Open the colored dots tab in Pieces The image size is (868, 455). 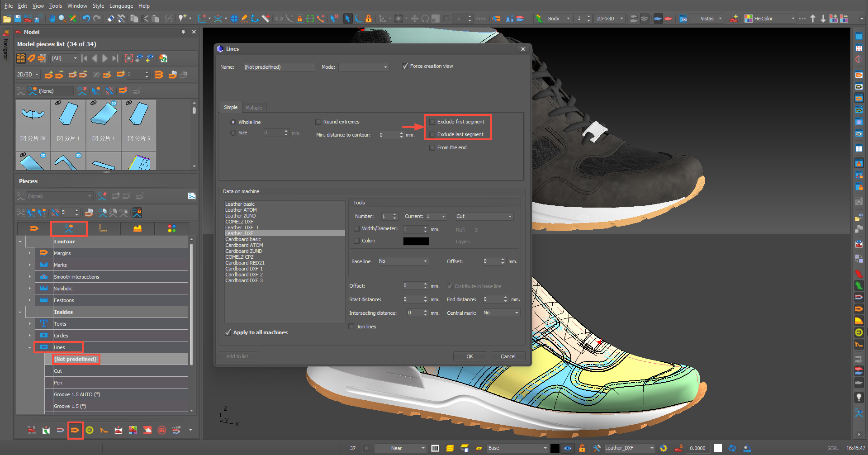(171, 229)
